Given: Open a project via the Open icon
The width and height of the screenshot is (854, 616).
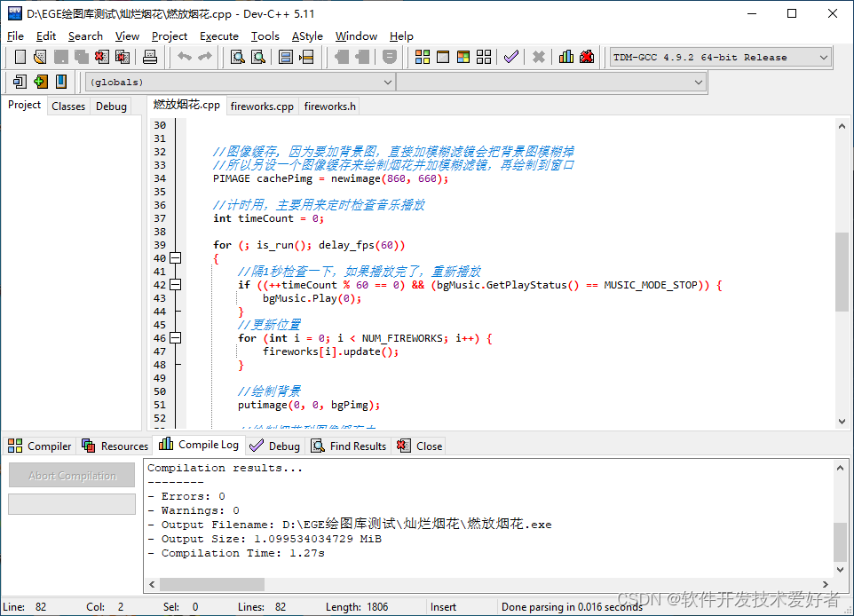Looking at the screenshot, I should (x=40, y=56).
